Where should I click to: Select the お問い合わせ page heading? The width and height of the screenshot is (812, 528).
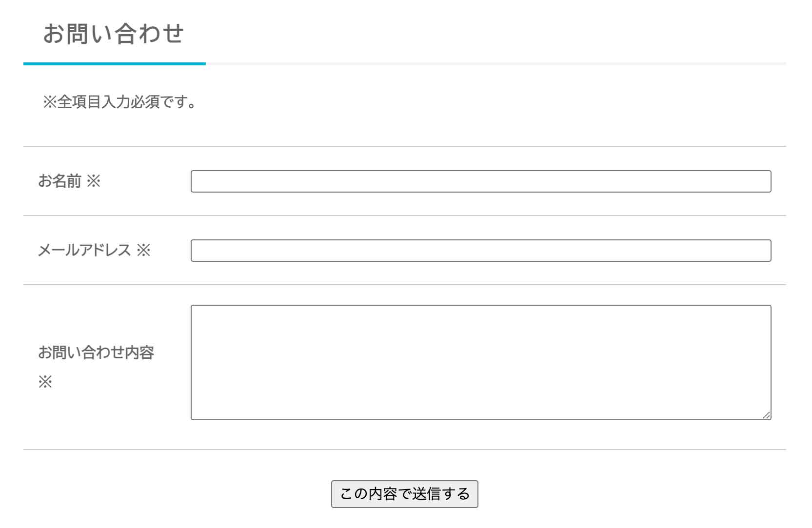(113, 34)
